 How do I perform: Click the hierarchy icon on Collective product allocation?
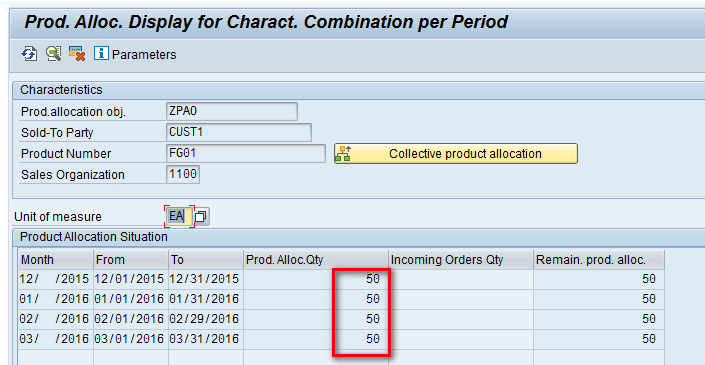(343, 154)
